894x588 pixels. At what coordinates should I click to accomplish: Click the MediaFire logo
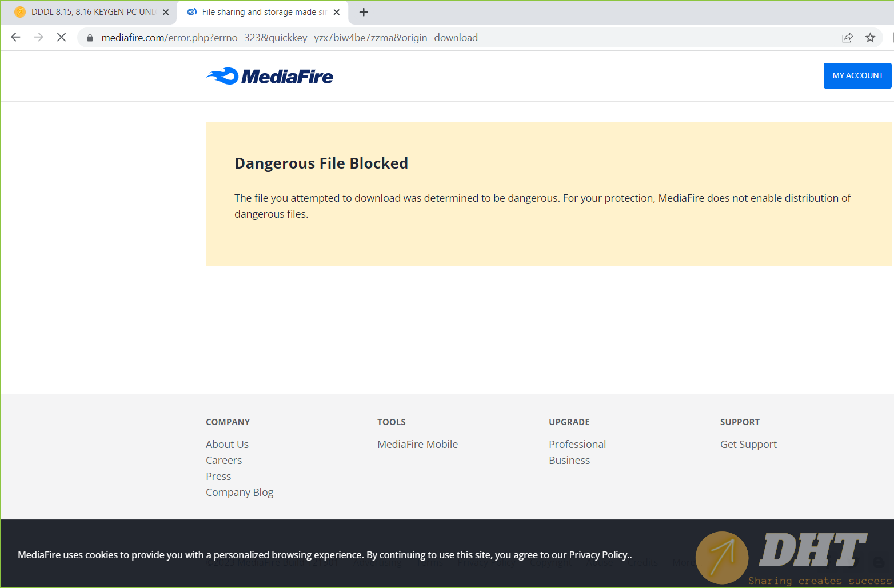pyautogui.click(x=270, y=76)
